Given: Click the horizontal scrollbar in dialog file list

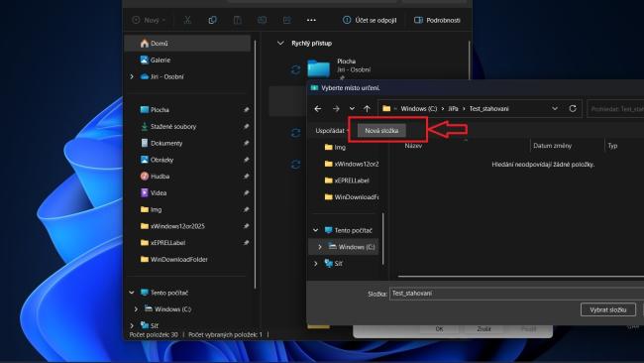Looking at the screenshot, I should point(521,277).
